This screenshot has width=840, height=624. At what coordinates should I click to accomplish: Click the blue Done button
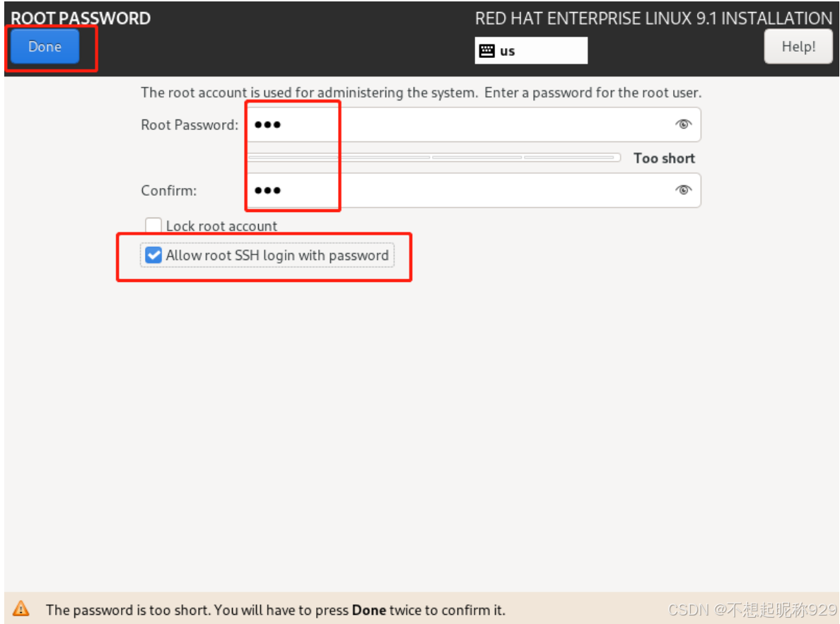[45, 47]
